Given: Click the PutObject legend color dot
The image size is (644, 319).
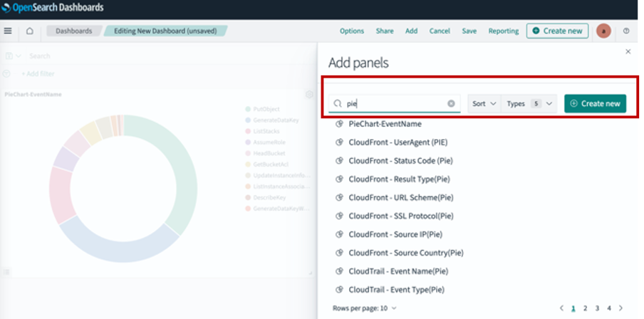Looking at the screenshot, I should coord(248,109).
